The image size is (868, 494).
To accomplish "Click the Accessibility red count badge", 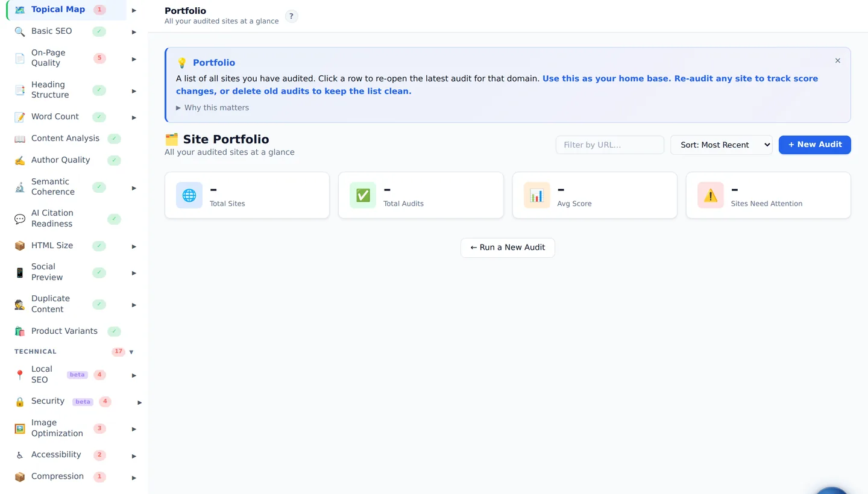I will (x=99, y=455).
